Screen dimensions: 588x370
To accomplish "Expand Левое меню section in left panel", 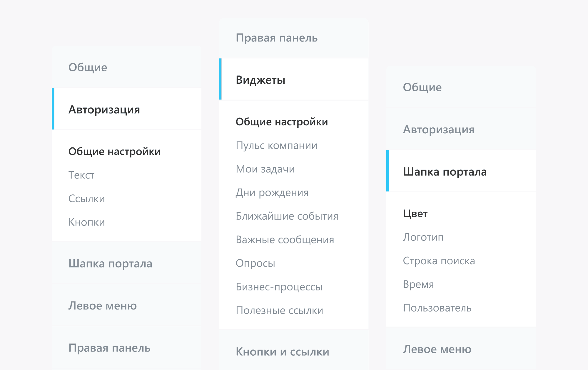I will (103, 306).
